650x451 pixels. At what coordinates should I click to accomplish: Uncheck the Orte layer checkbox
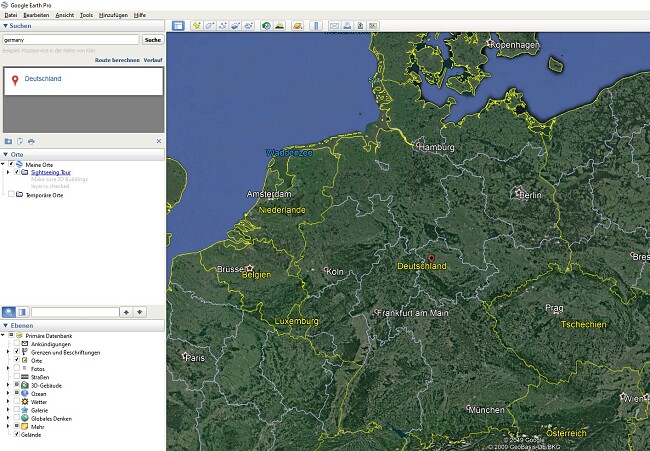[17, 360]
